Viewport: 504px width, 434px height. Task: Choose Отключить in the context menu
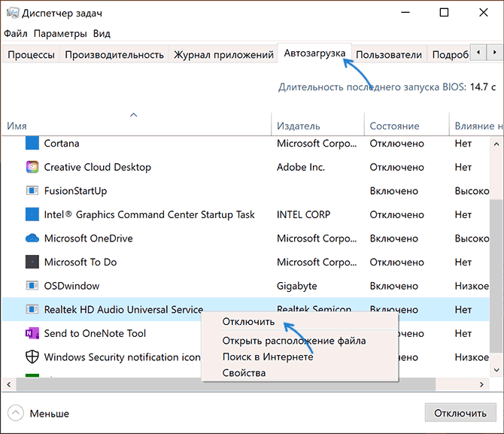tap(248, 321)
